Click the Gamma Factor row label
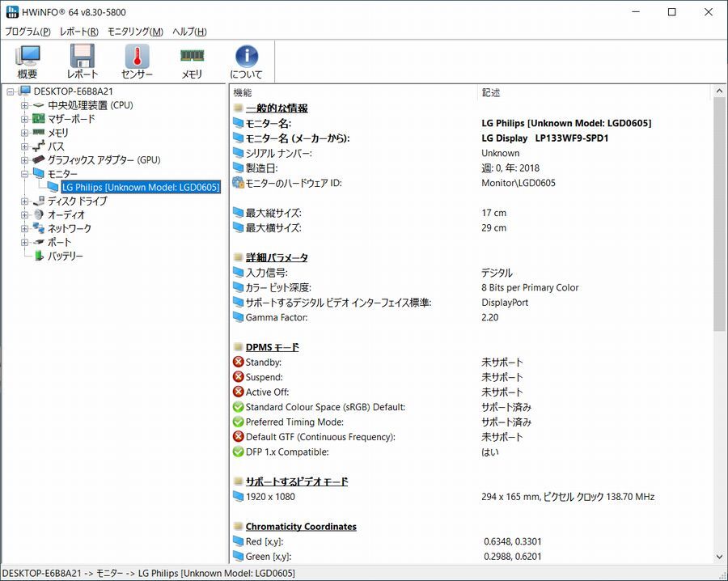The height and width of the screenshot is (581, 728). click(277, 317)
